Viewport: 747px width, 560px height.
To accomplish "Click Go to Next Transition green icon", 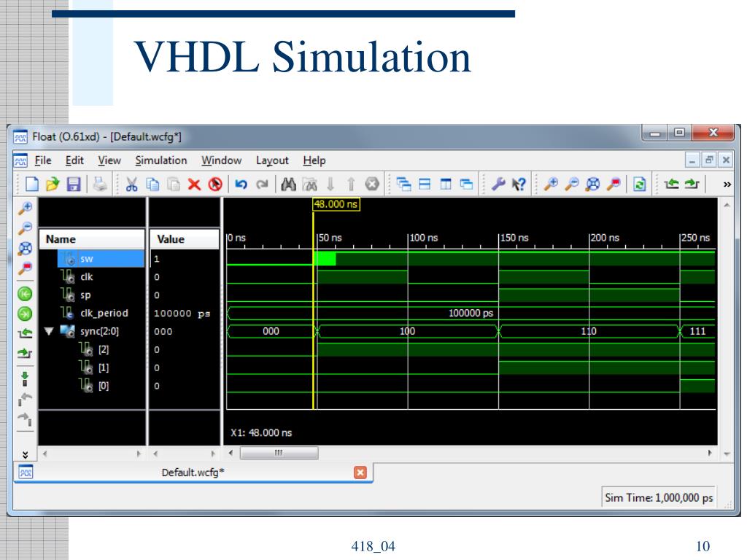I will tap(25, 314).
